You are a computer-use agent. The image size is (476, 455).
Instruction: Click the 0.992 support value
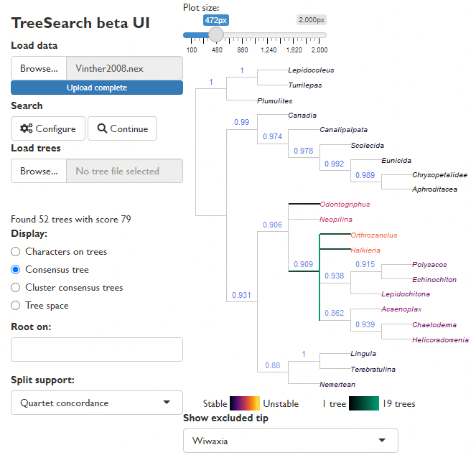tap(335, 164)
